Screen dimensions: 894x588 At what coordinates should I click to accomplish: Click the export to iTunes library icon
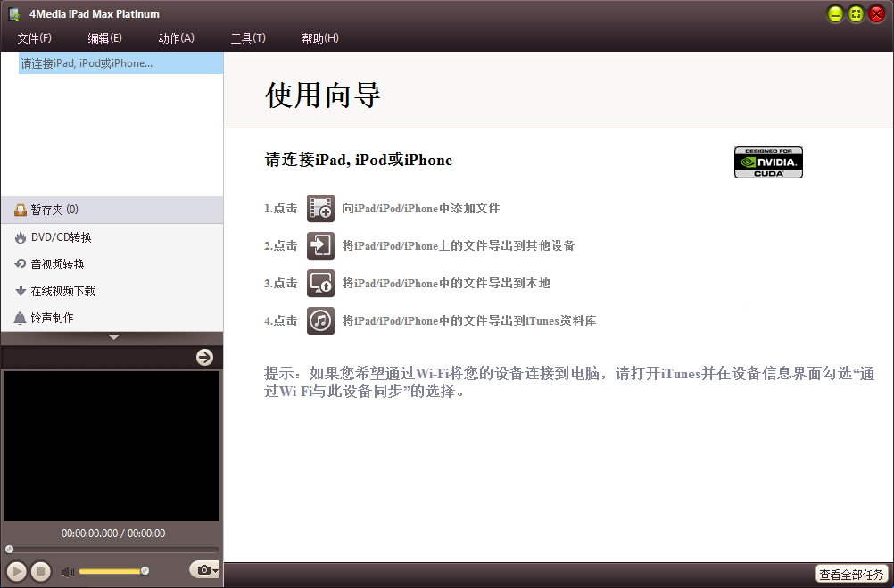click(x=321, y=320)
